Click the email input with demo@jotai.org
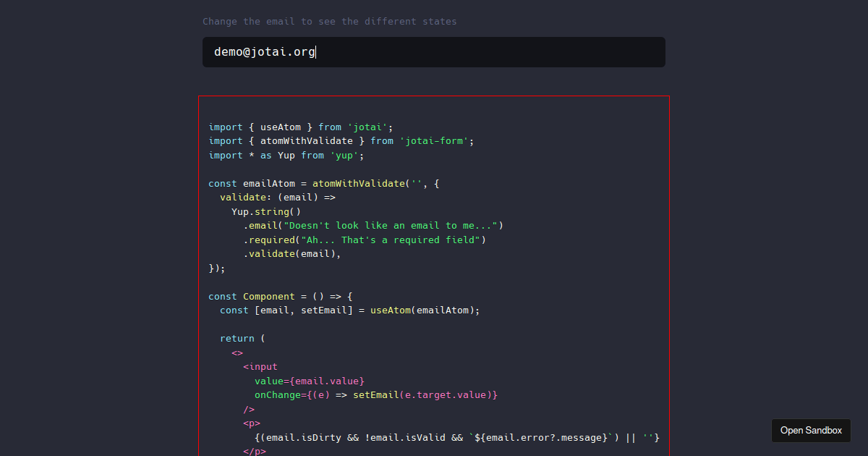Viewport: 868px width, 456px height. click(x=434, y=52)
